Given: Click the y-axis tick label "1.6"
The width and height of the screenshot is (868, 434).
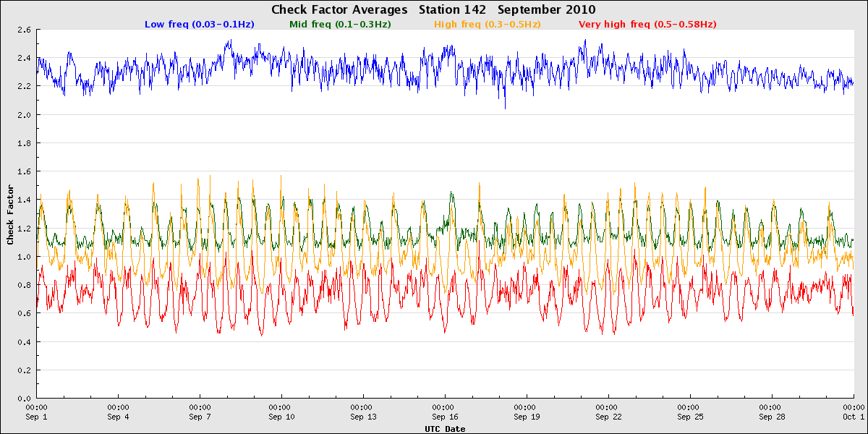Looking at the screenshot, I should 24,171.
